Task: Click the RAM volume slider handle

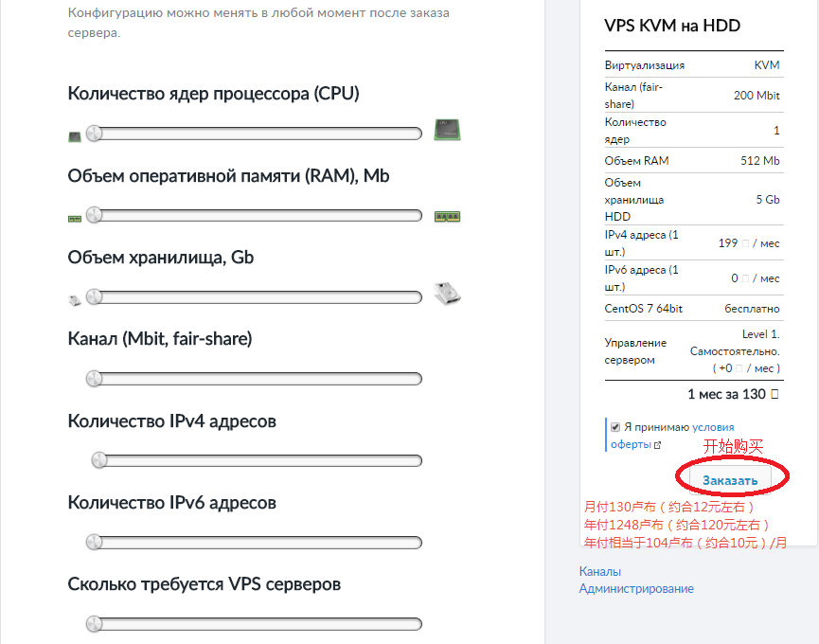Action: 94,215
